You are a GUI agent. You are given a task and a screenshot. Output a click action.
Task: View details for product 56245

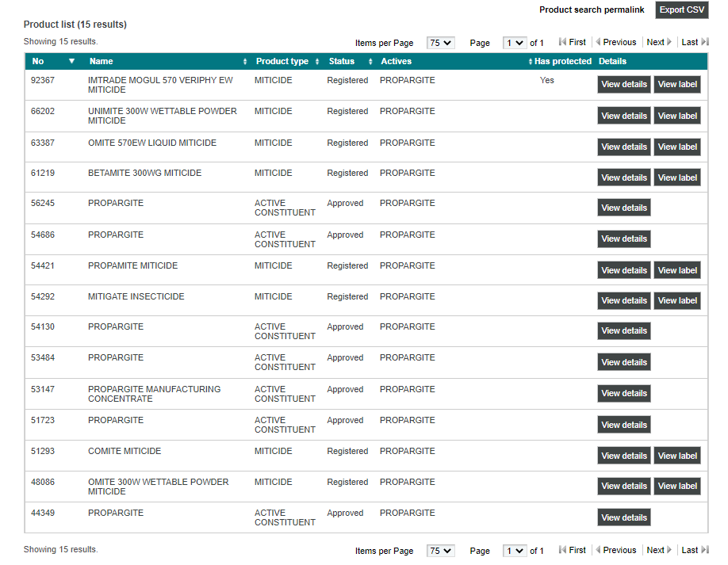pyautogui.click(x=624, y=208)
